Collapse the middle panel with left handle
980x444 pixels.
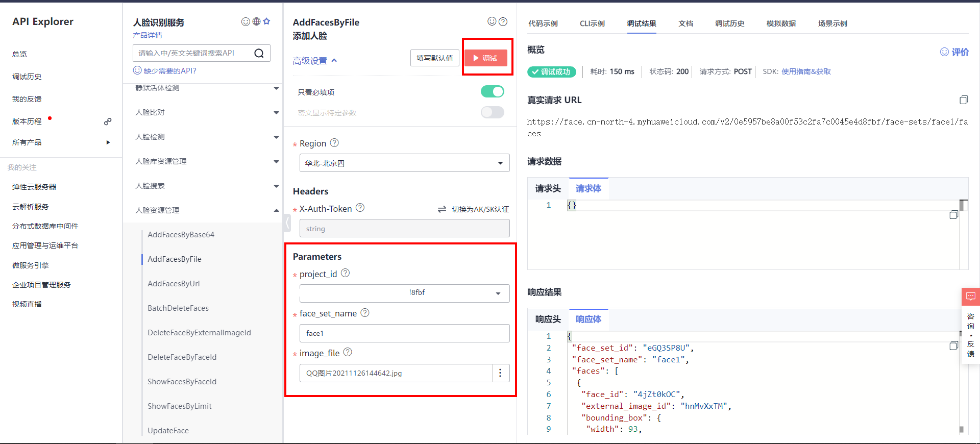click(x=287, y=223)
